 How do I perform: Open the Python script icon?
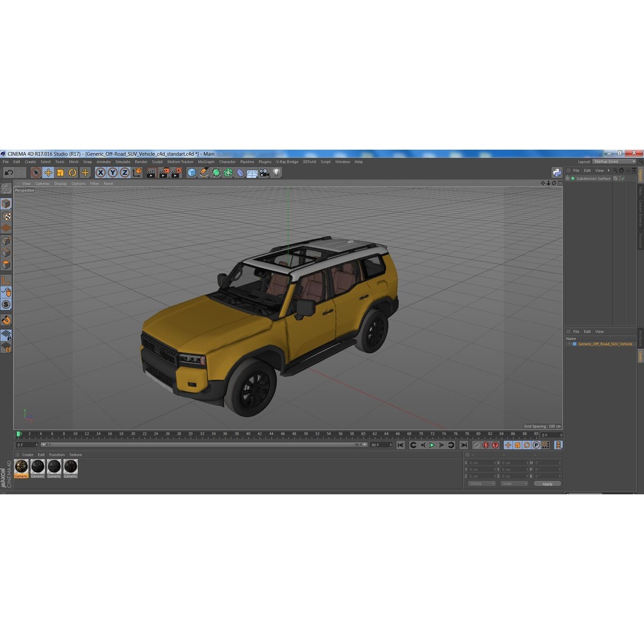[556, 172]
